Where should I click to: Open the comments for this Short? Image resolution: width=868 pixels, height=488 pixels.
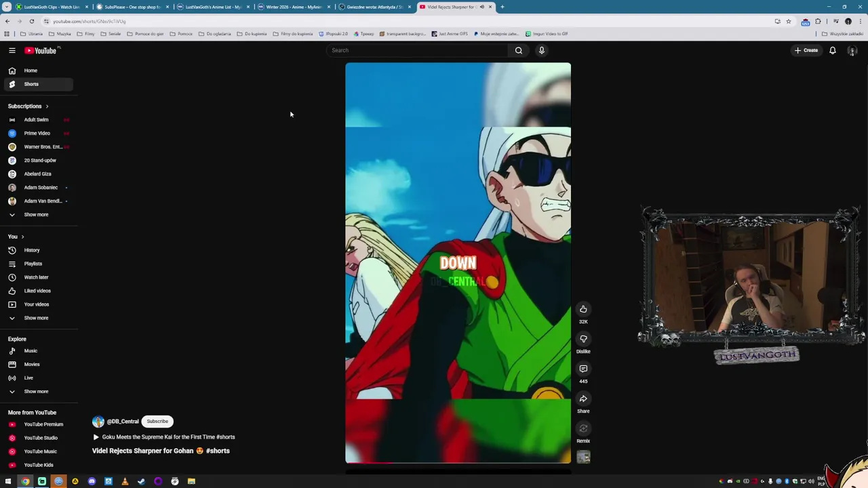[583, 369]
